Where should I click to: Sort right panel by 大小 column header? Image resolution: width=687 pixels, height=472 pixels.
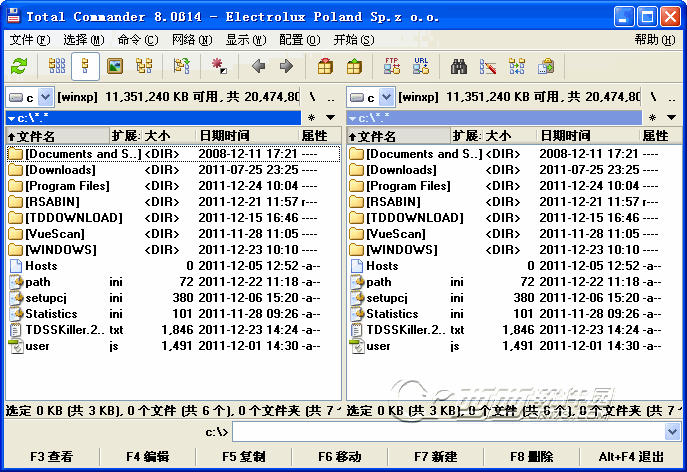point(509,136)
